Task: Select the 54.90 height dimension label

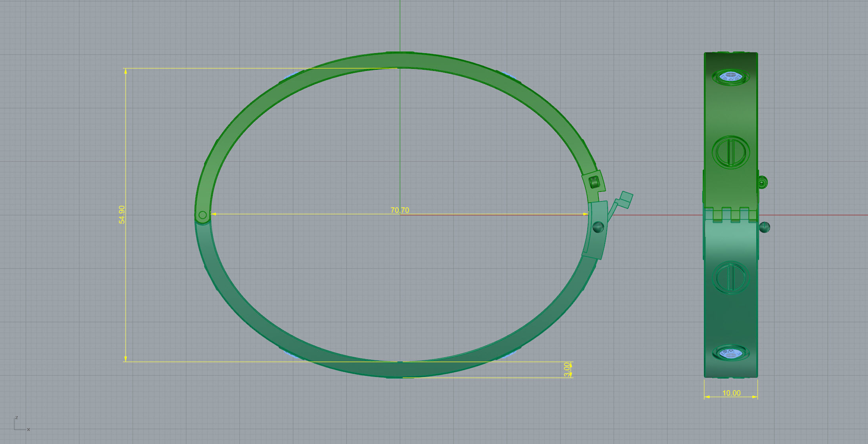Action: pos(122,214)
